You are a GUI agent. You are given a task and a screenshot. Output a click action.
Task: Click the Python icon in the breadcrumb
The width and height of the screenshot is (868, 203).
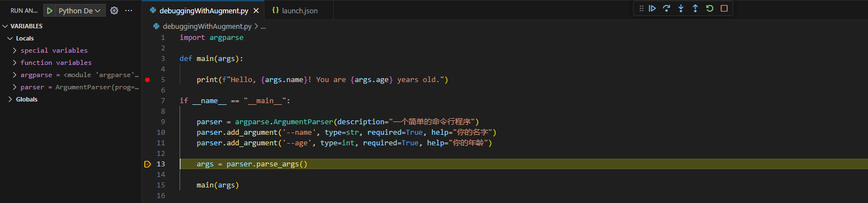(157, 26)
